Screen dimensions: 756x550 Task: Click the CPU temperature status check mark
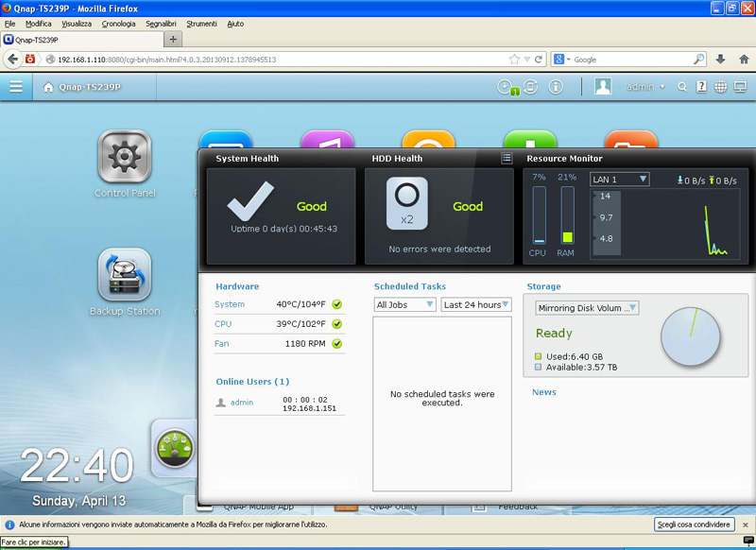[x=337, y=324]
